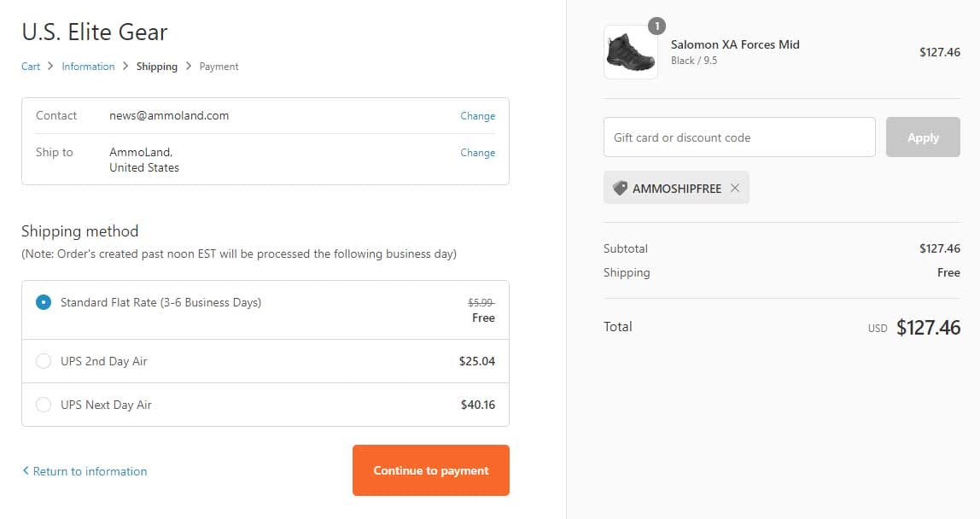Click the discount tag icon
This screenshot has width=980, height=519.
(x=620, y=189)
